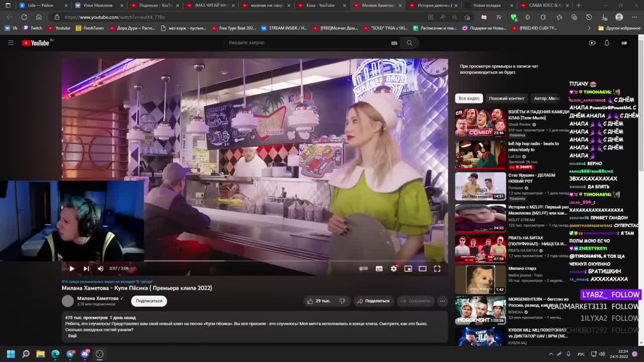
Task: Expand bookmarks bar overflow chevron
Action: click(x=589, y=28)
